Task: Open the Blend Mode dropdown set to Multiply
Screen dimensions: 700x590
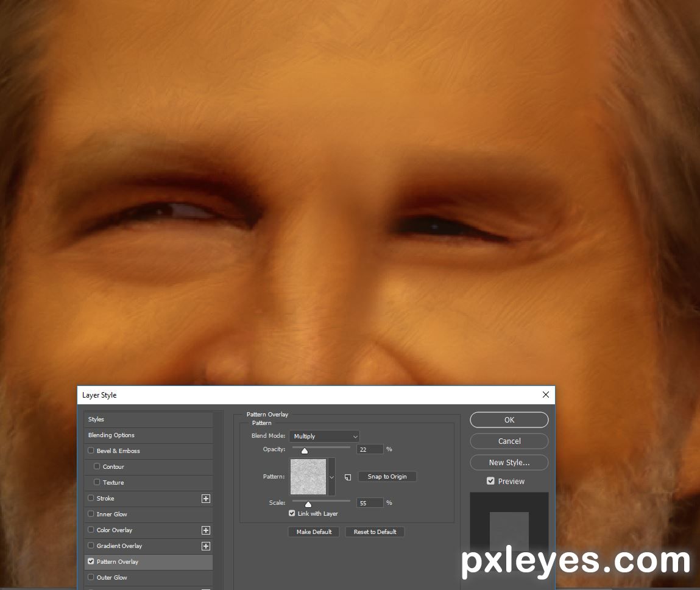Action: 325,437
